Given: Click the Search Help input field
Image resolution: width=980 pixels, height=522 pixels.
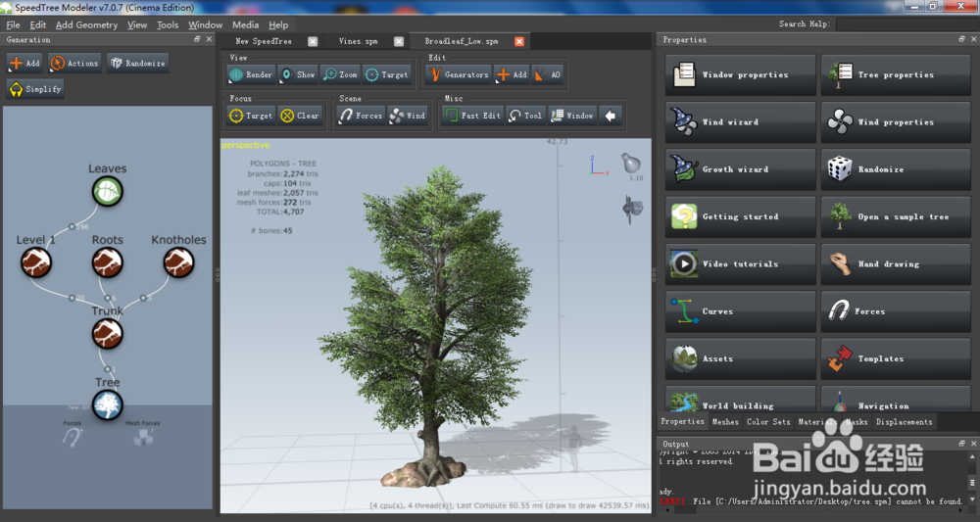Looking at the screenshot, I should 906,24.
